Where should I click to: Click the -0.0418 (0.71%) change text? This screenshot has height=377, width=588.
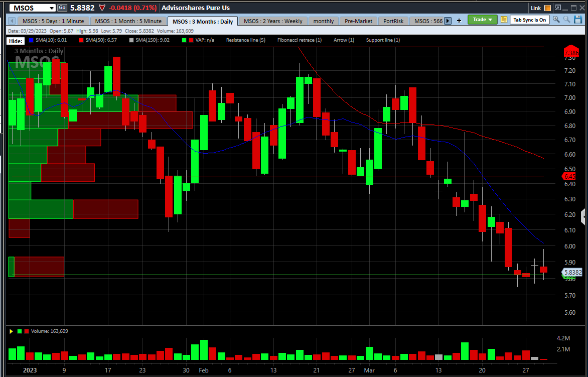click(132, 8)
